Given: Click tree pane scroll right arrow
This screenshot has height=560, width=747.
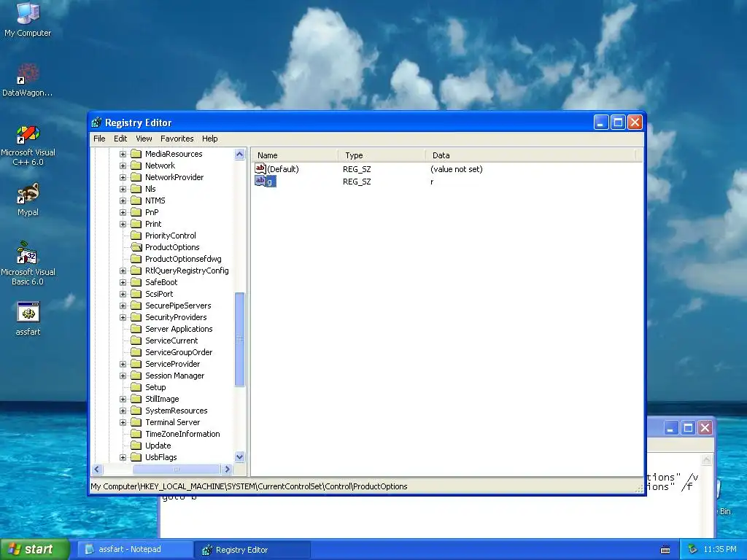Looking at the screenshot, I should tap(228, 469).
